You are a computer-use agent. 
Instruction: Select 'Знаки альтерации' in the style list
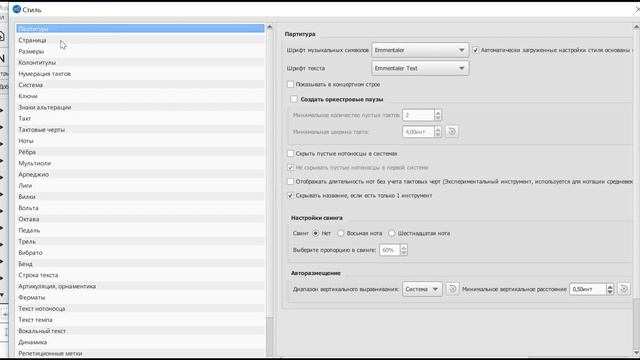[x=140, y=107]
